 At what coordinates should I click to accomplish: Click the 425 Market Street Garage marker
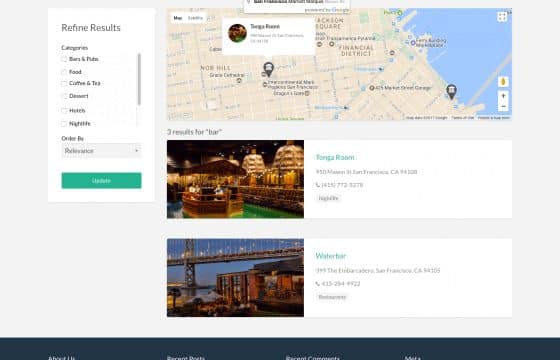pos(372,88)
